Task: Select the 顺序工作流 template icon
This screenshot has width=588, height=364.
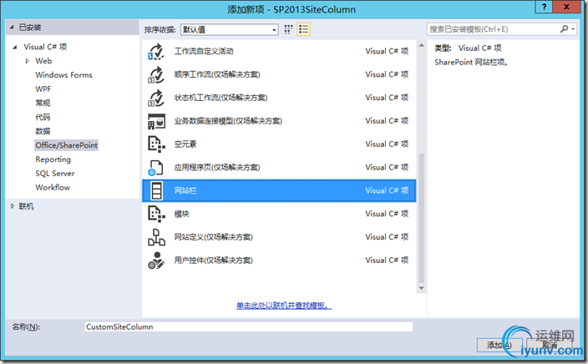Action: [x=156, y=74]
